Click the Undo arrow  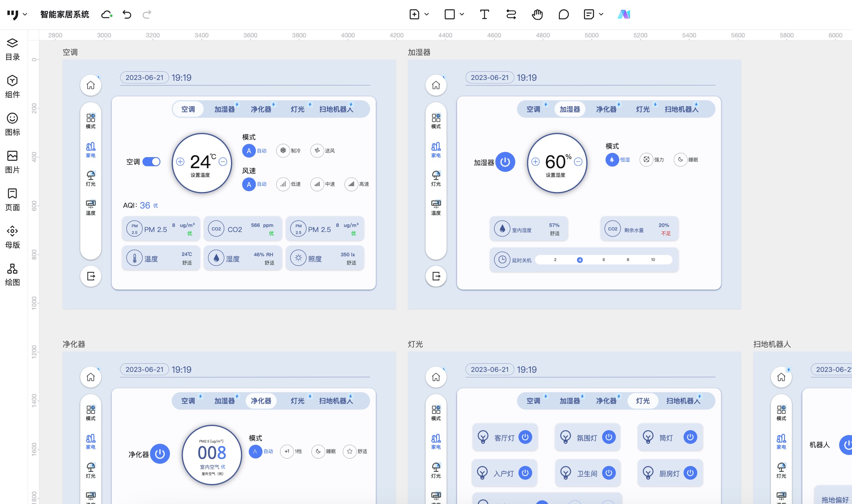pos(127,15)
